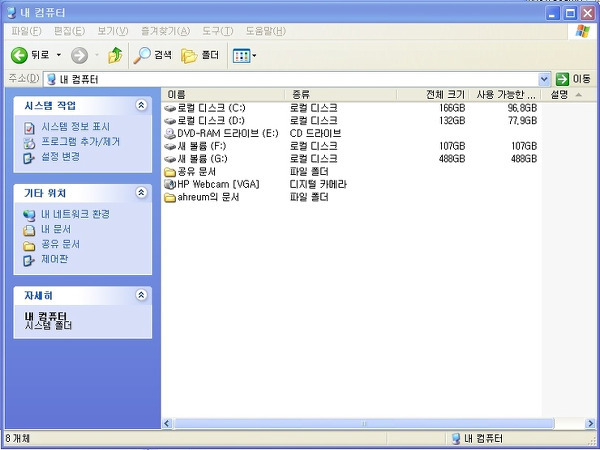Click the CD 드라이브 type cell
Viewport: 600px width, 450px height.
[315, 133]
